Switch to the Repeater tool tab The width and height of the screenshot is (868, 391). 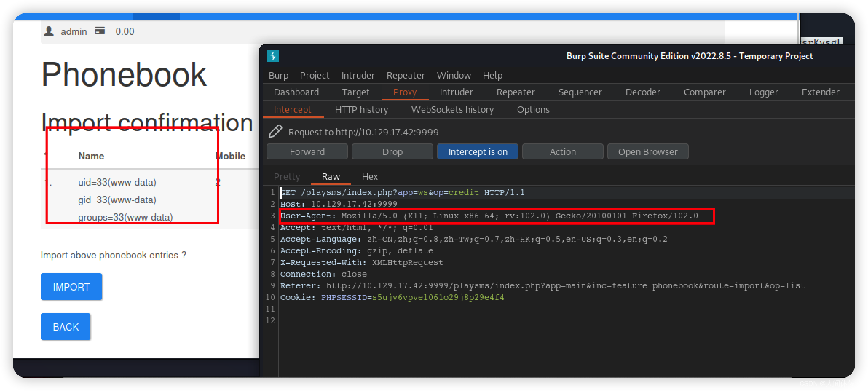[x=516, y=92]
